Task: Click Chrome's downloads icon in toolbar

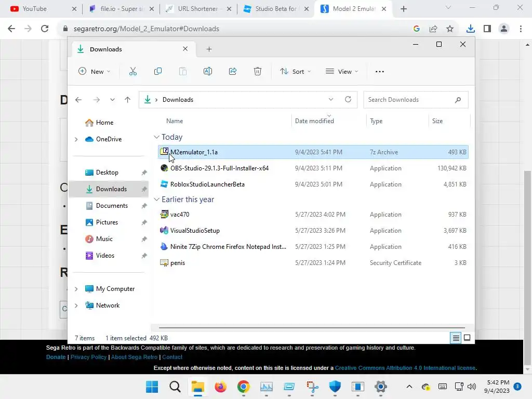Action: 470,29
